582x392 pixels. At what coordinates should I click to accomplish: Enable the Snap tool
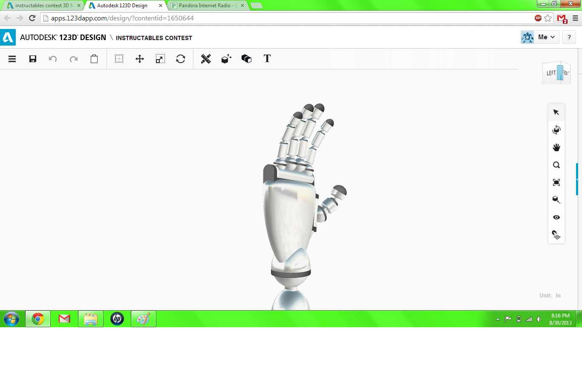click(x=206, y=59)
